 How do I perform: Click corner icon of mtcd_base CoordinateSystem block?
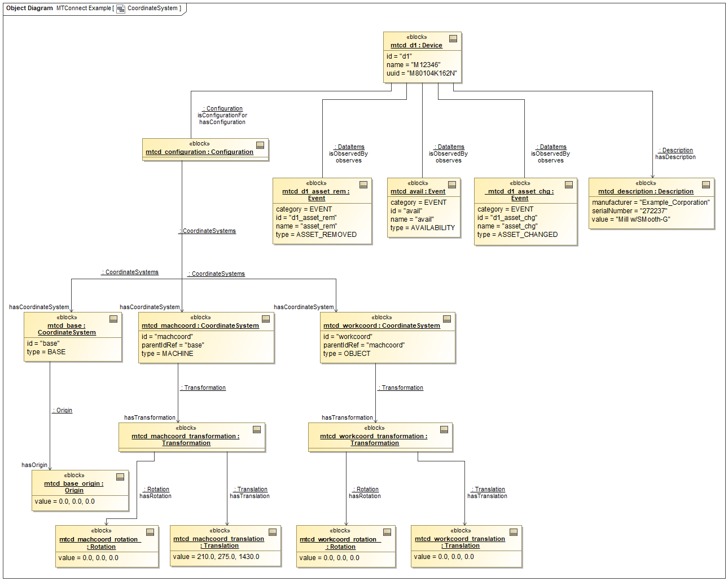click(x=113, y=319)
